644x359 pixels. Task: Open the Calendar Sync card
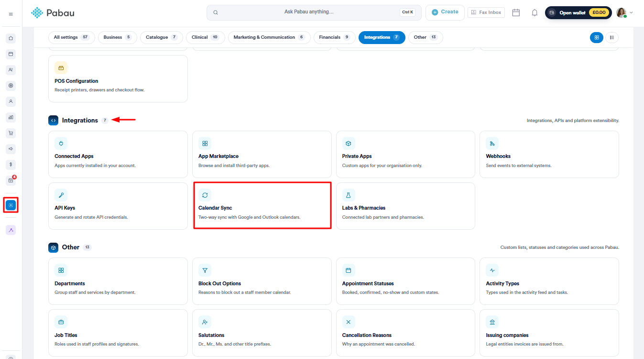pyautogui.click(x=262, y=206)
